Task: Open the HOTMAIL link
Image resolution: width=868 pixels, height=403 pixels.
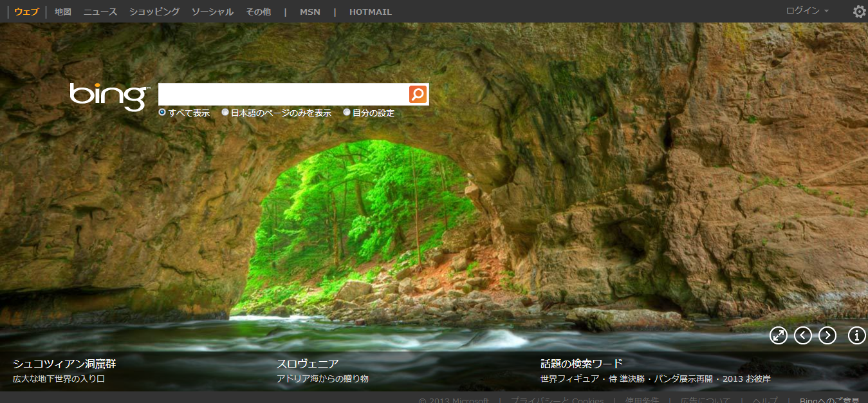Action: [370, 12]
